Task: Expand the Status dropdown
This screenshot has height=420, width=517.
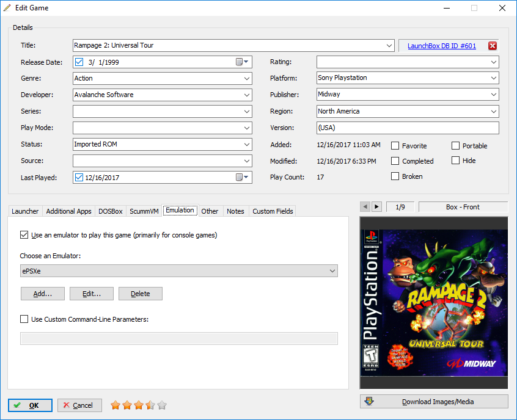Action: 247,144
